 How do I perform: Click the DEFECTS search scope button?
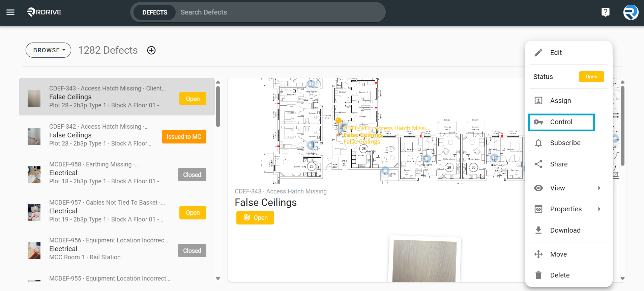click(155, 12)
